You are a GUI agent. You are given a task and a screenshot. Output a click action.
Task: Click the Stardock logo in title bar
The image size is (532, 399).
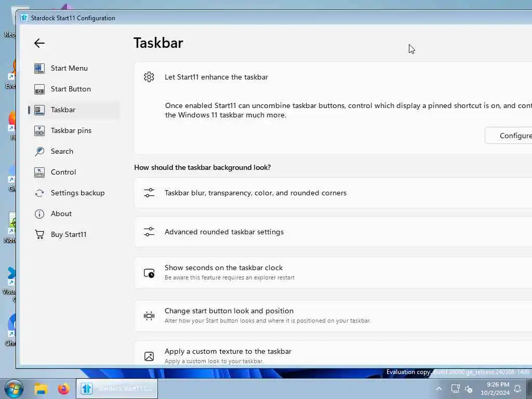pos(24,18)
